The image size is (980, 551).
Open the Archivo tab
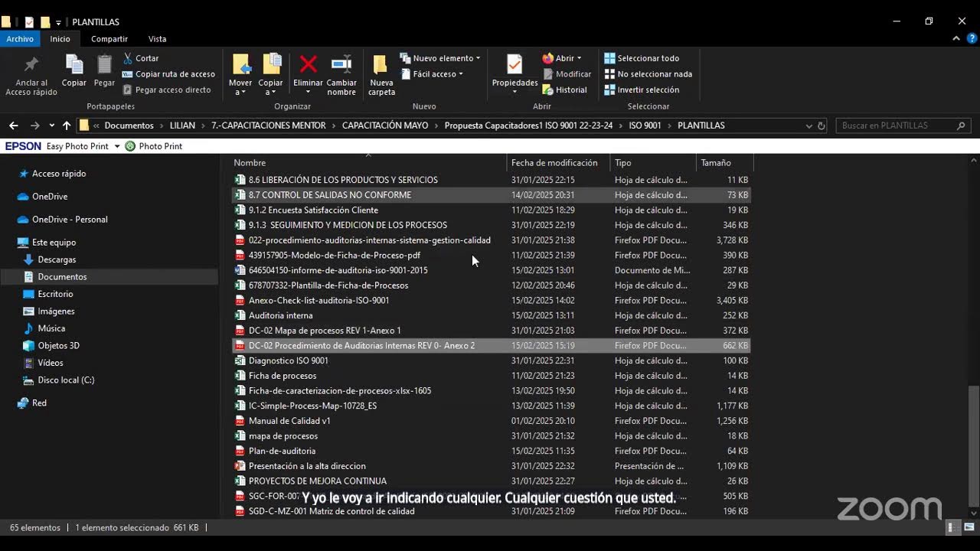pos(20,39)
